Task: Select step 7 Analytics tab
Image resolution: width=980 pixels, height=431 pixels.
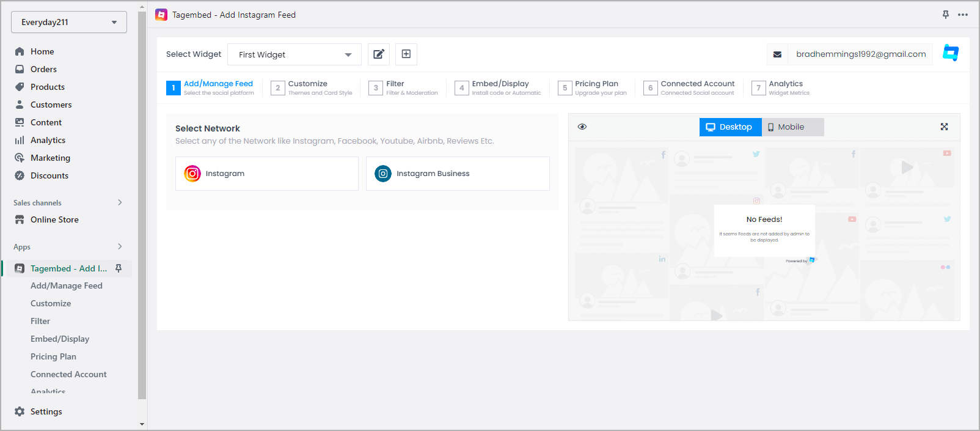Action: click(x=781, y=88)
